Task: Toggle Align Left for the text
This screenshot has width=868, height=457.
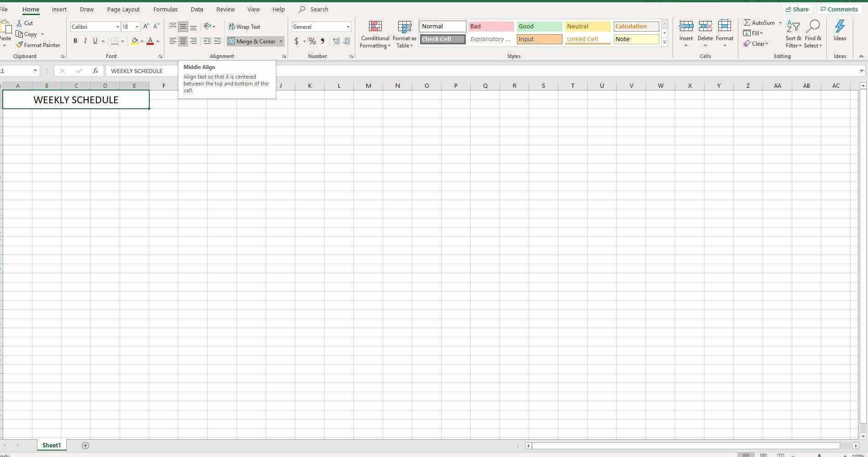Action: click(x=173, y=41)
